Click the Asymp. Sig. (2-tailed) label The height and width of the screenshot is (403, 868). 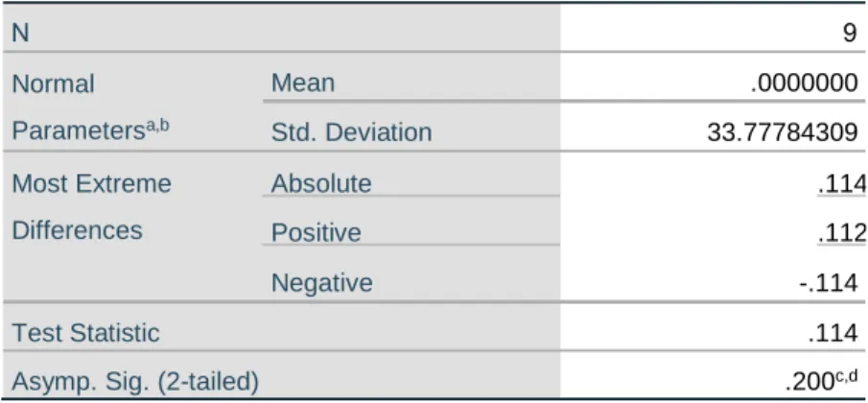[x=135, y=382]
